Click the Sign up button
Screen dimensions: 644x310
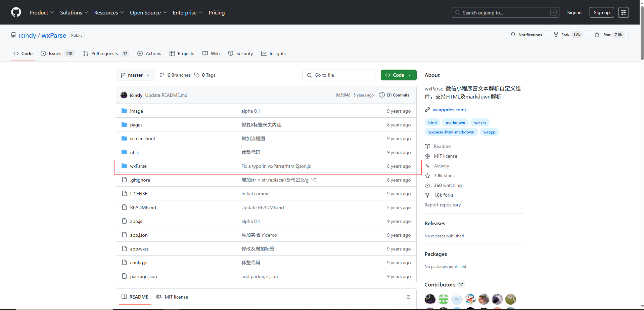[602, 12]
